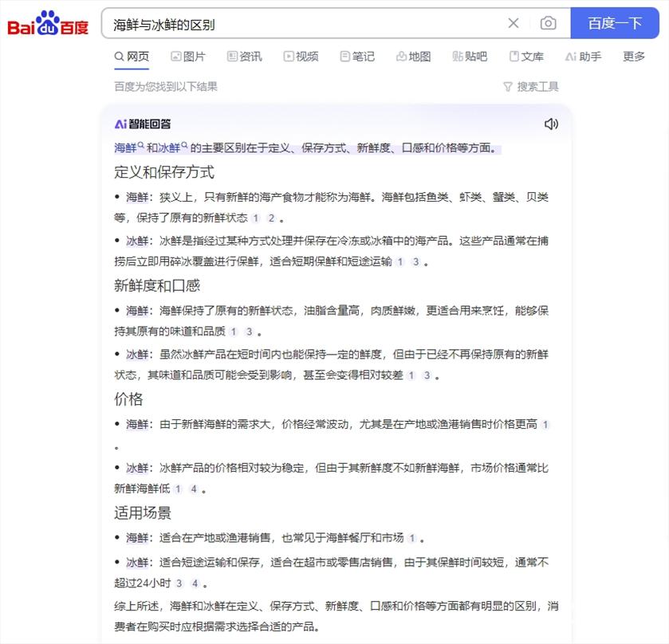Open the 文库 tab
This screenshot has height=644, width=669.
coord(526,57)
